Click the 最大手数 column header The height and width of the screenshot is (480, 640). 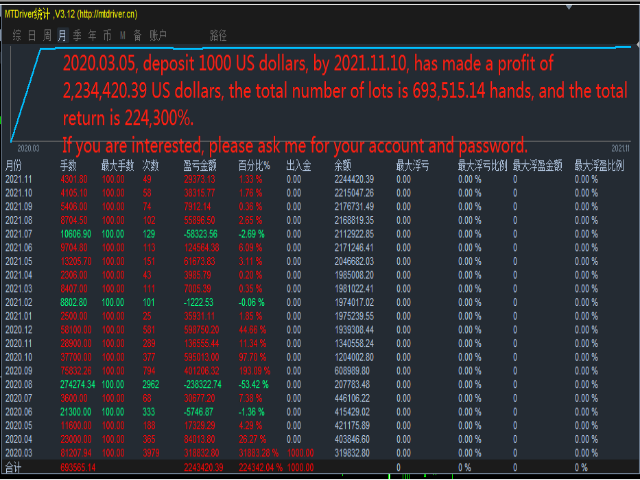118,166
